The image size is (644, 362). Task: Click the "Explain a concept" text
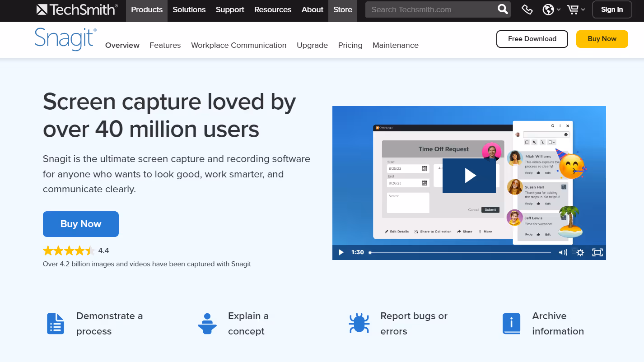[248, 324]
